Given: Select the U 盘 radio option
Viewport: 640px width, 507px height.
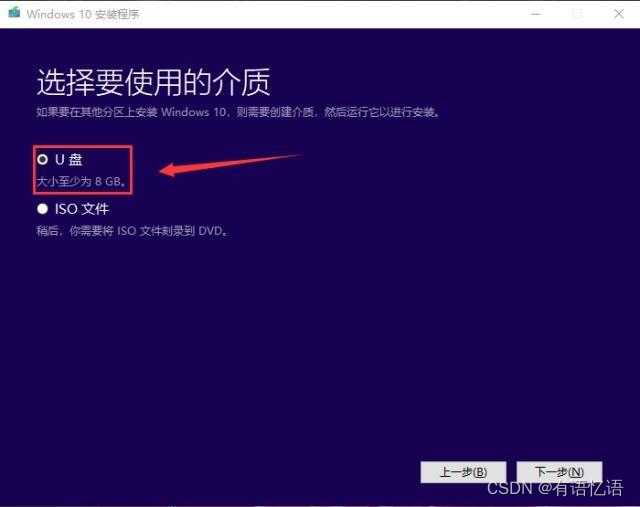Looking at the screenshot, I should click(42, 159).
